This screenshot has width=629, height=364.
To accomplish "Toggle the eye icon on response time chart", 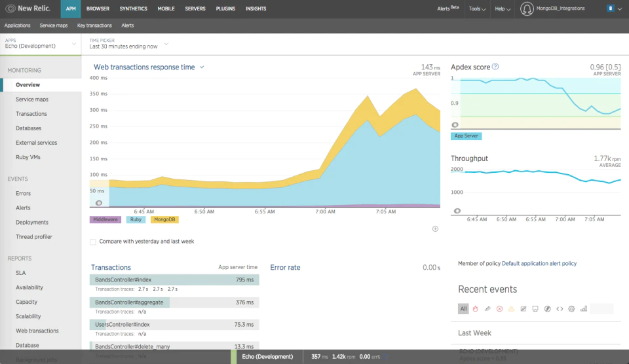I will [x=99, y=203].
